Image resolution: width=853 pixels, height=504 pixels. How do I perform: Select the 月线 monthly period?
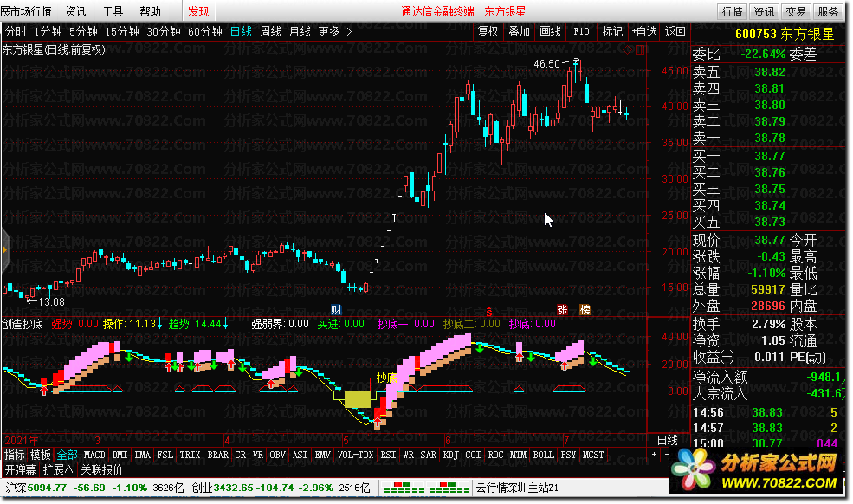300,31
